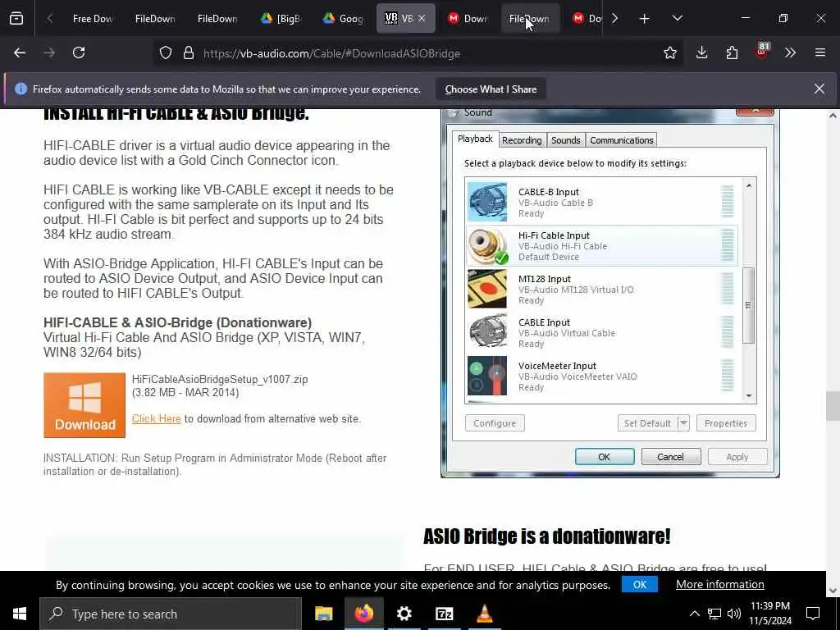Dismiss the Firefox data notification bar

tap(819, 89)
